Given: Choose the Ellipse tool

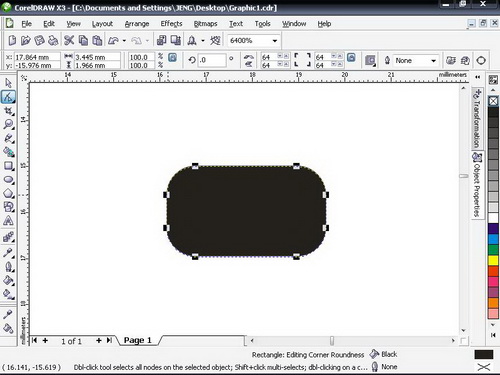Looking at the screenshot, I should (8, 180).
